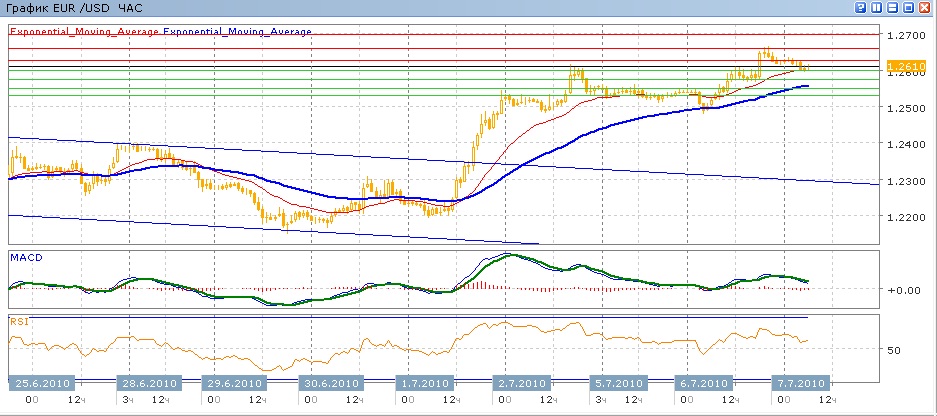Image resolution: width=937 pixels, height=416 pixels.
Task: Select the 28.6.2010 date marker
Action: [148, 383]
